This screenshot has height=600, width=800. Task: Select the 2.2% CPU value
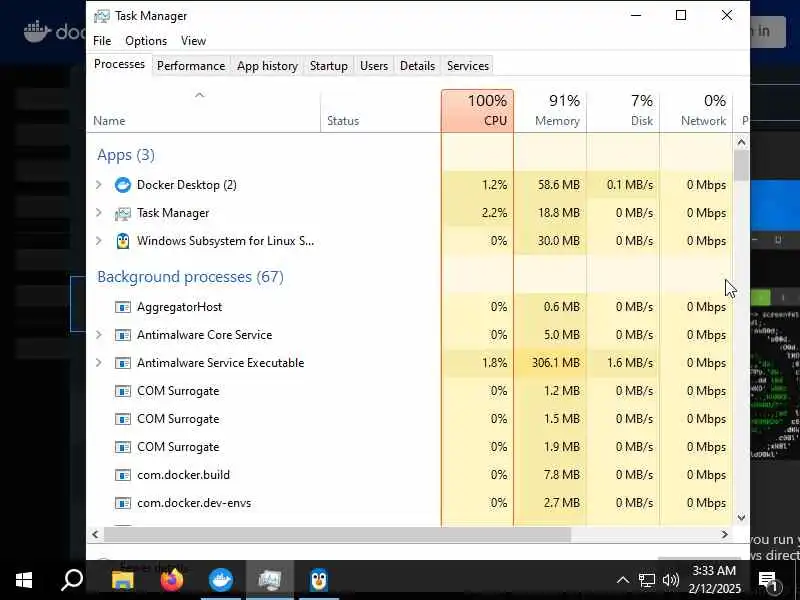[x=494, y=213]
